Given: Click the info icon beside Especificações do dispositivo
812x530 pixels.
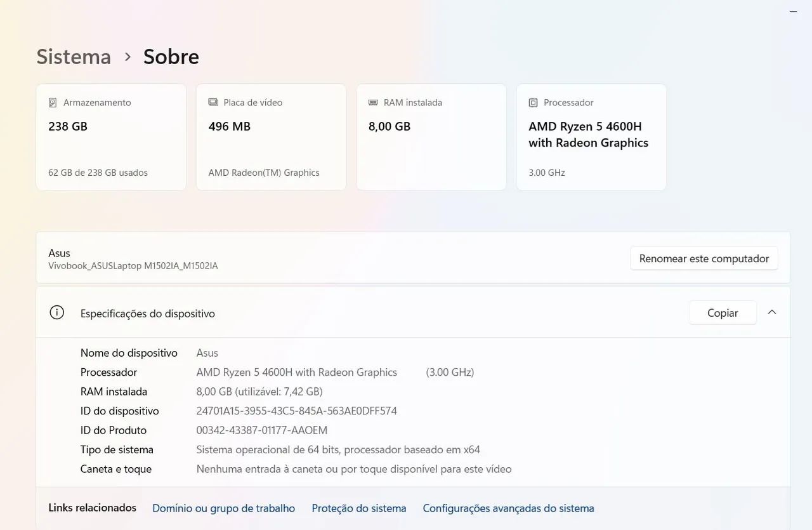Looking at the screenshot, I should pos(57,312).
